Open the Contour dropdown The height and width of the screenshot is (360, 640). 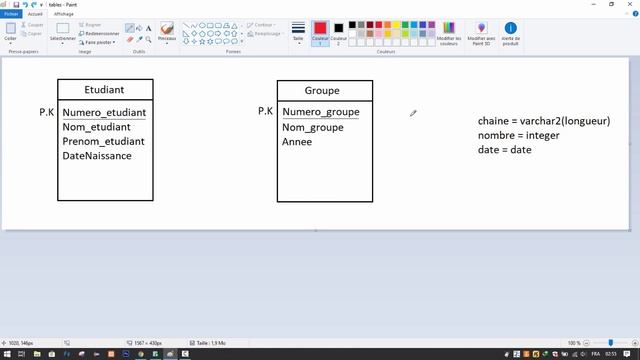[261, 25]
